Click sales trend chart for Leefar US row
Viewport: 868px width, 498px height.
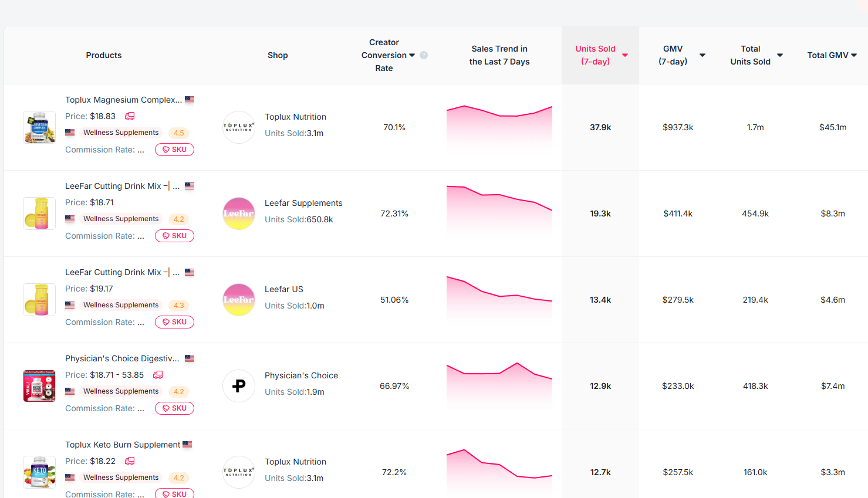pos(499,300)
